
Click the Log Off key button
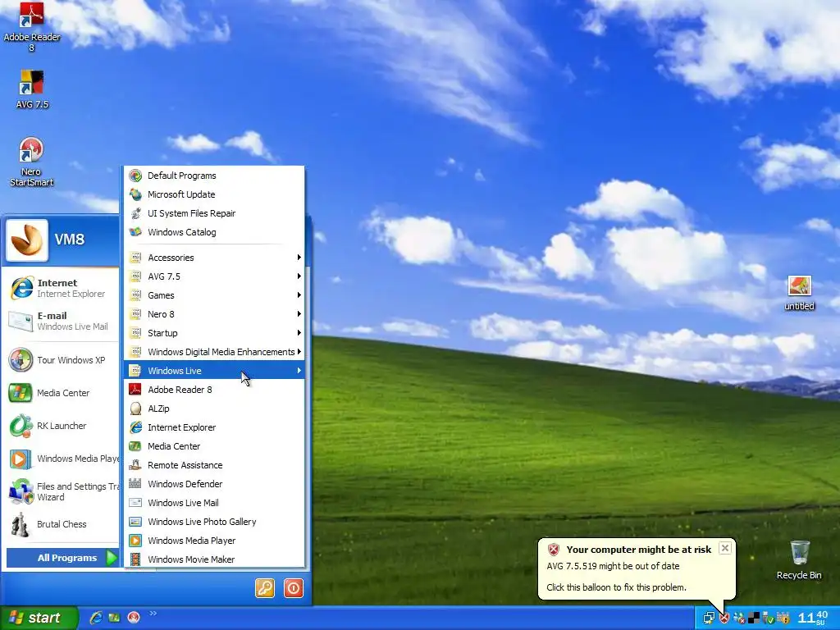click(x=265, y=588)
